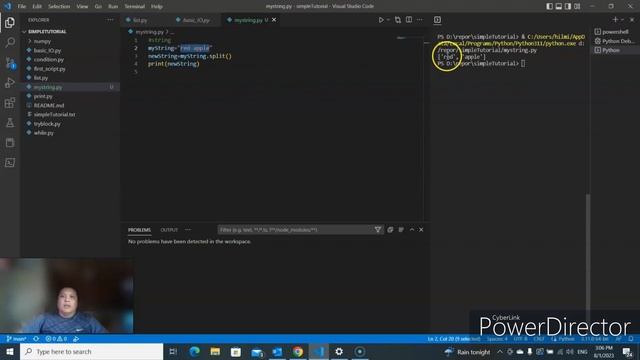Screen dimensions: 640x360
Task: Switch to the OUTPUT panel tab
Action: (x=169, y=230)
